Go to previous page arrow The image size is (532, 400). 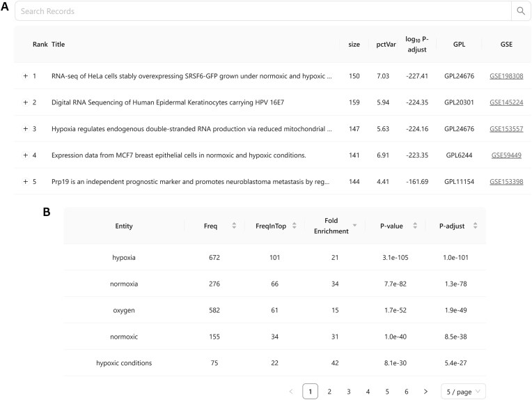click(x=291, y=392)
